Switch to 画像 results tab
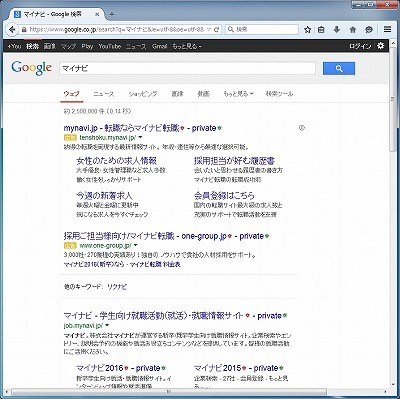 177,94
